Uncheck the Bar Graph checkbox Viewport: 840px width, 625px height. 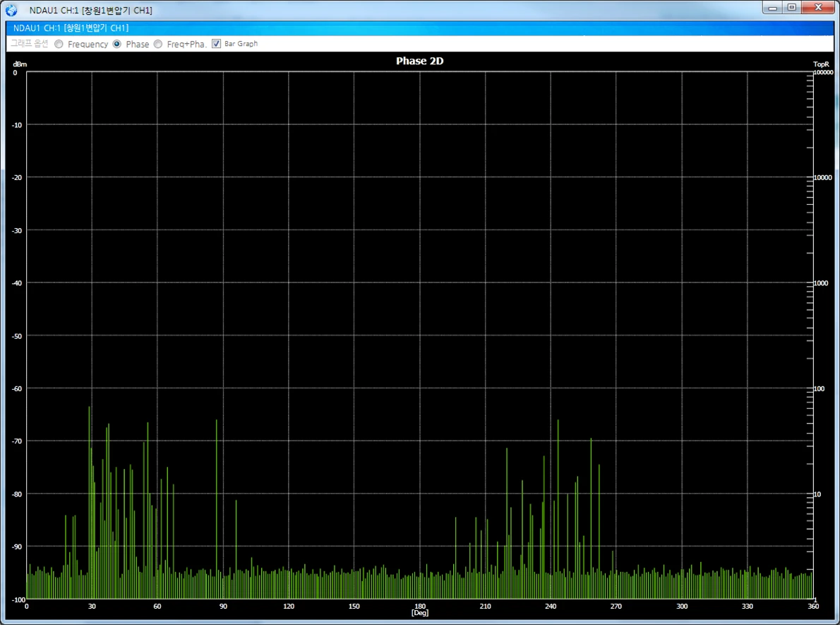[217, 43]
